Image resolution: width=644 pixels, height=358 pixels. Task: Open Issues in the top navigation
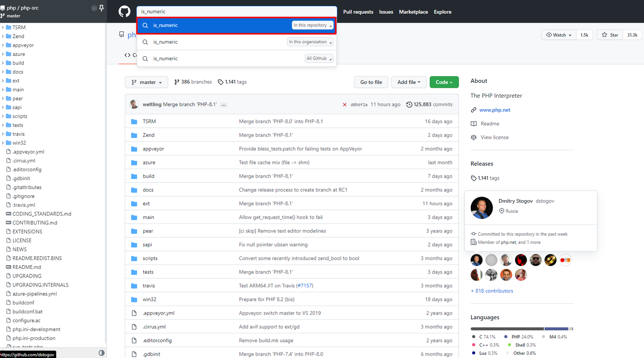pos(386,12)
